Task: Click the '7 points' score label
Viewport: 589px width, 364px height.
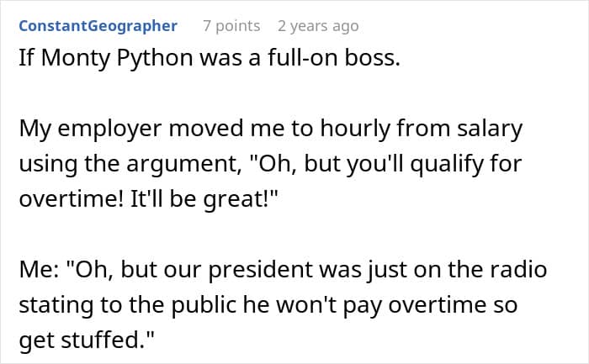Action: coord(231,26)
